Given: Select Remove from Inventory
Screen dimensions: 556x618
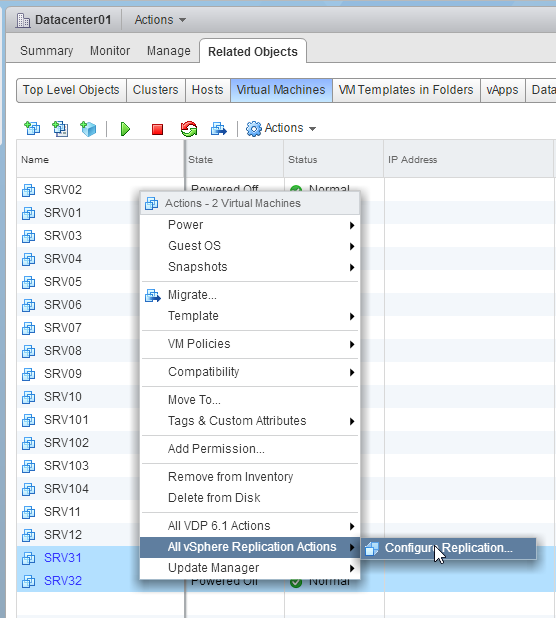Looking at the screenshot, I should click(250, 477).
